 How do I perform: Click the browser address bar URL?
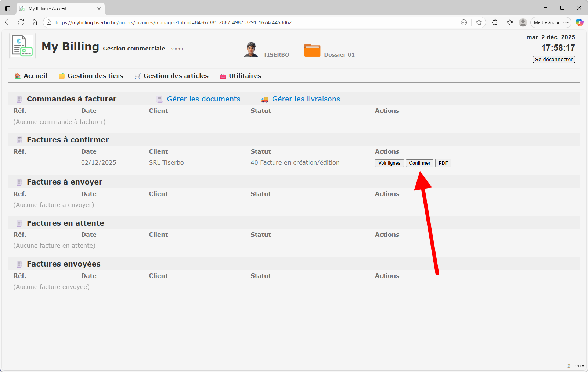pos(173,22)
